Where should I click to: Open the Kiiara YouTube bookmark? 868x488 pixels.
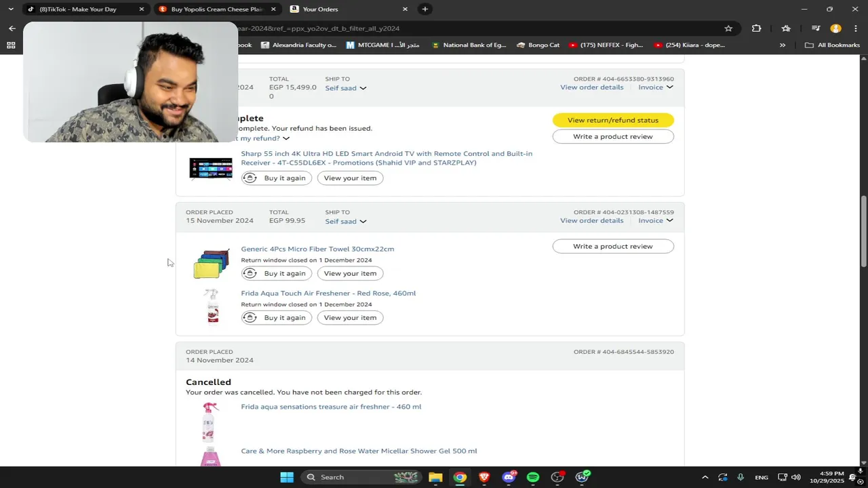pos(690,45)
